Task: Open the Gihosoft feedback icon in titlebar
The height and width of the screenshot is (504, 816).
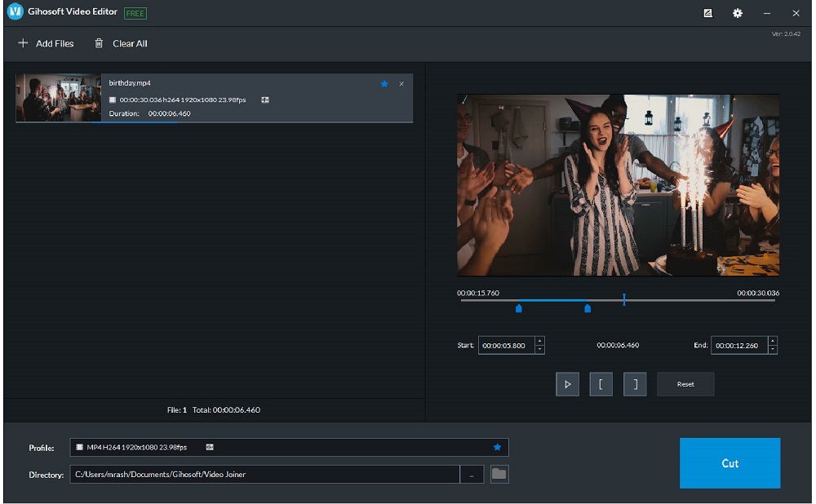Action: [707, 13]
